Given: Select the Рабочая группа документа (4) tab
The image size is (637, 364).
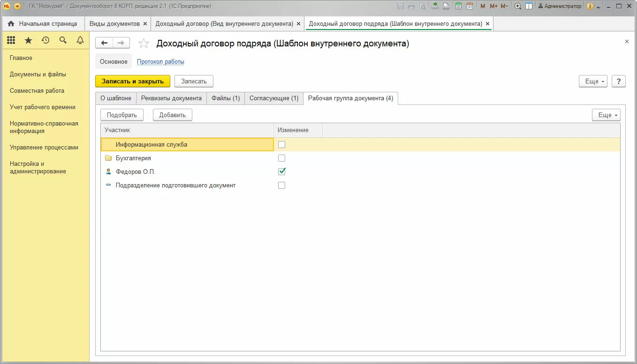Looking at the screenshot, I should (x=350, y=98).
